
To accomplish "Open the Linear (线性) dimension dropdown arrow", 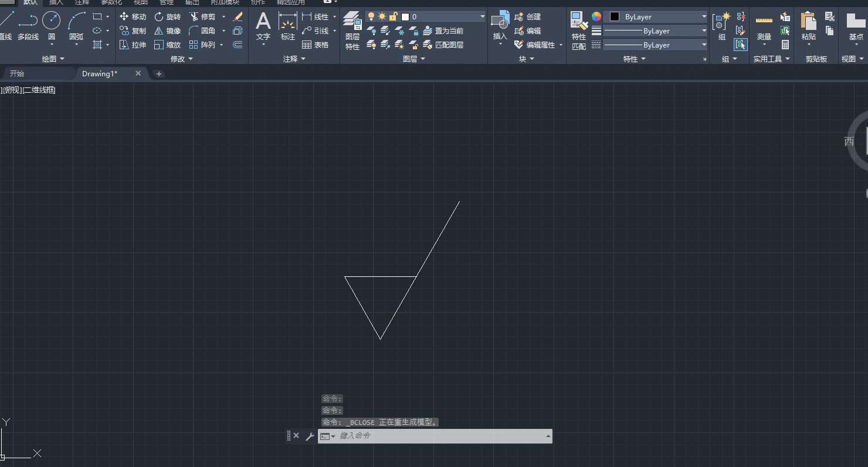I will pos(335,16).
